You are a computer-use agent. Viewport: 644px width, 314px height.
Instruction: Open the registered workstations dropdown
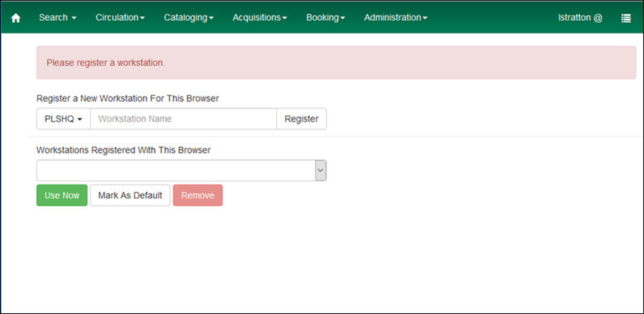pos(182,170)
